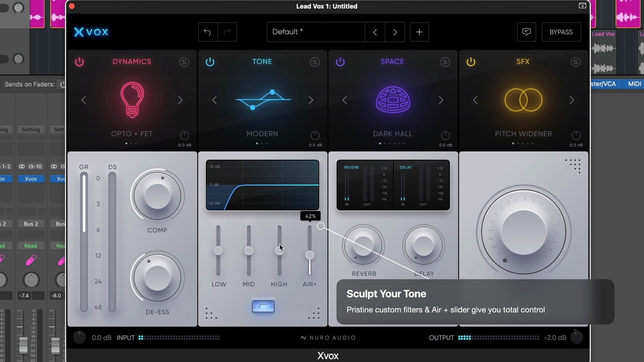Toggle the BYPASS button
The width and height of the screenshot is (644, 362).
coord(561,32)
